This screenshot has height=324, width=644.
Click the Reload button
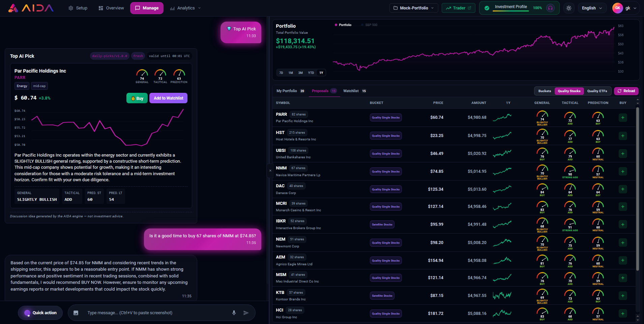(x=626, y=91)
